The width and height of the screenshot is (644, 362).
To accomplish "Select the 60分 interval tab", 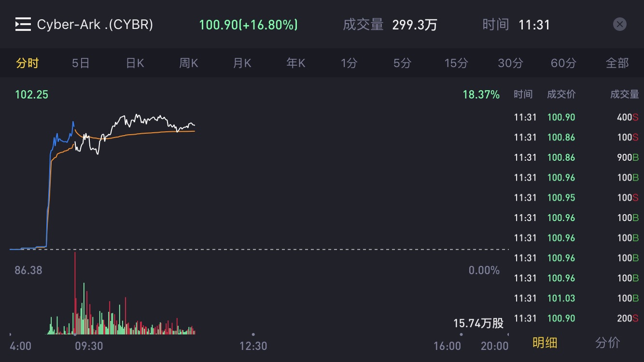I will click(x=563, y=63).
